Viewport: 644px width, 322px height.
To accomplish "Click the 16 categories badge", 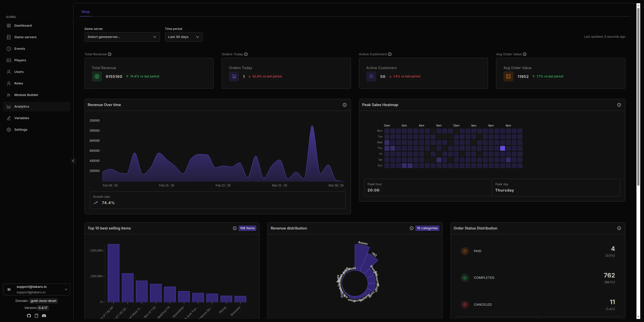I will (x=427, y=228).
